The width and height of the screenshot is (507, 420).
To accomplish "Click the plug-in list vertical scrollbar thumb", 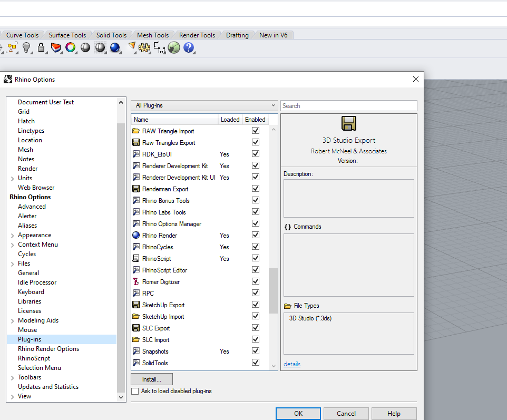I will (x=273, y=291).
